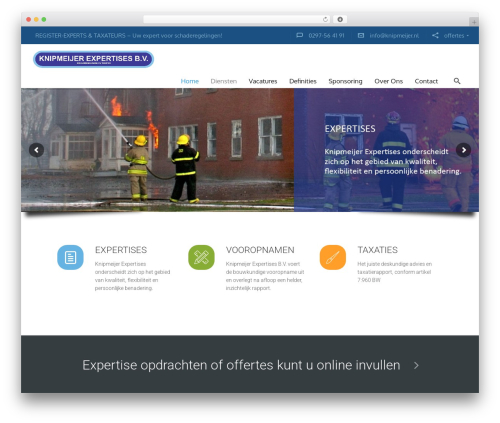Click the phone chat icon in top bar

pyautogui.click(x=300, y=35)
